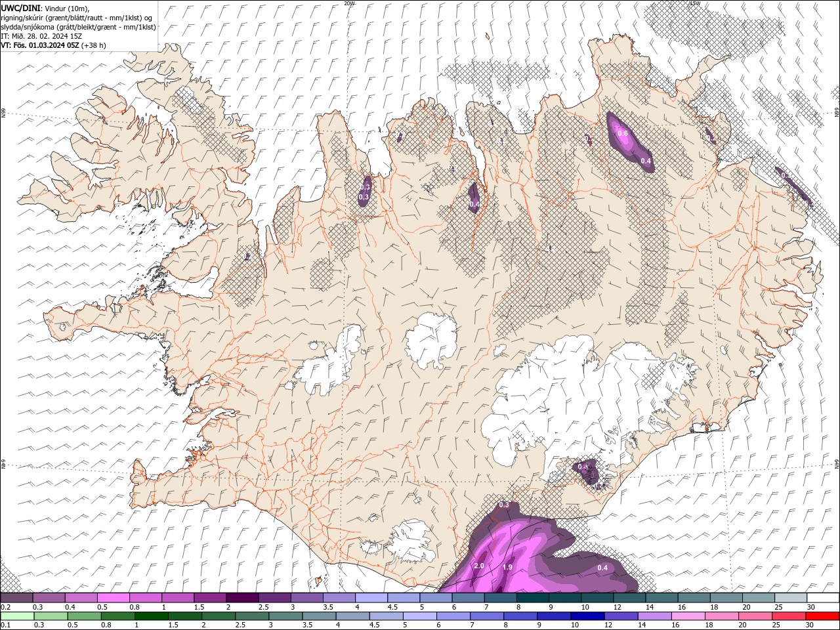Click the "20W" longitude label
This screenshot has width=840, height=630.
(x=349, y=3)
